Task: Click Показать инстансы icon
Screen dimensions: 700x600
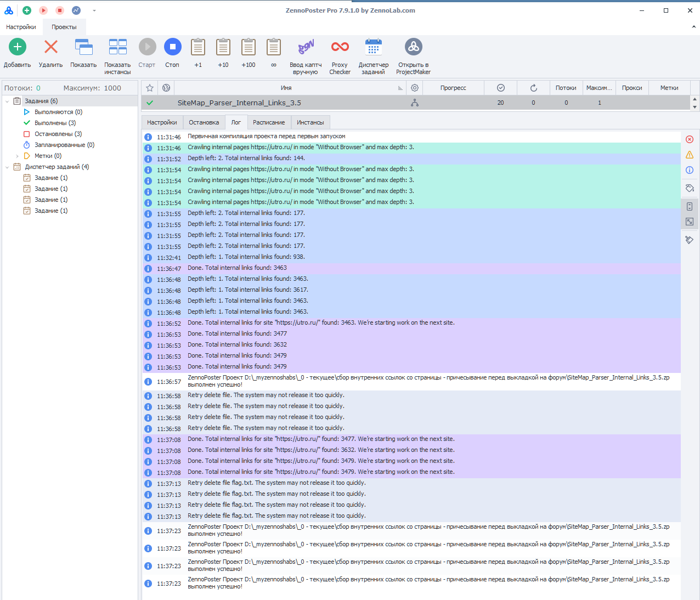Action: click(x=118, y=47)
